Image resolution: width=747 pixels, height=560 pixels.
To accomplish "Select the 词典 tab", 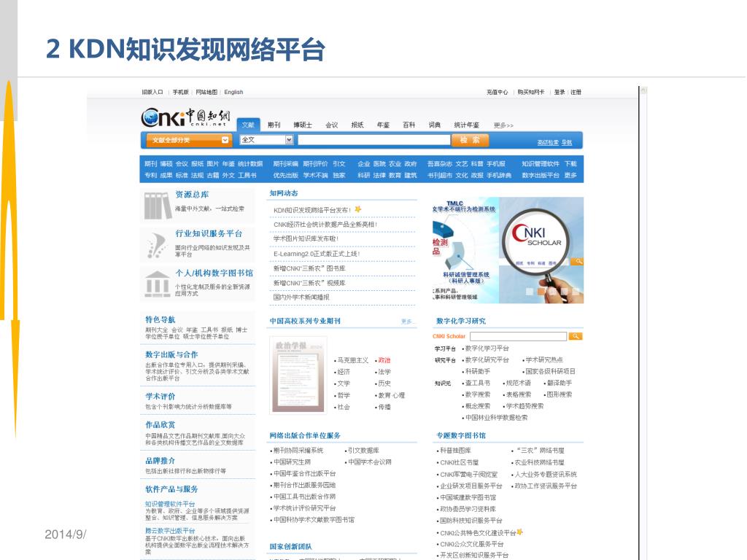I will pyautogui.click(x=435, y=125).
